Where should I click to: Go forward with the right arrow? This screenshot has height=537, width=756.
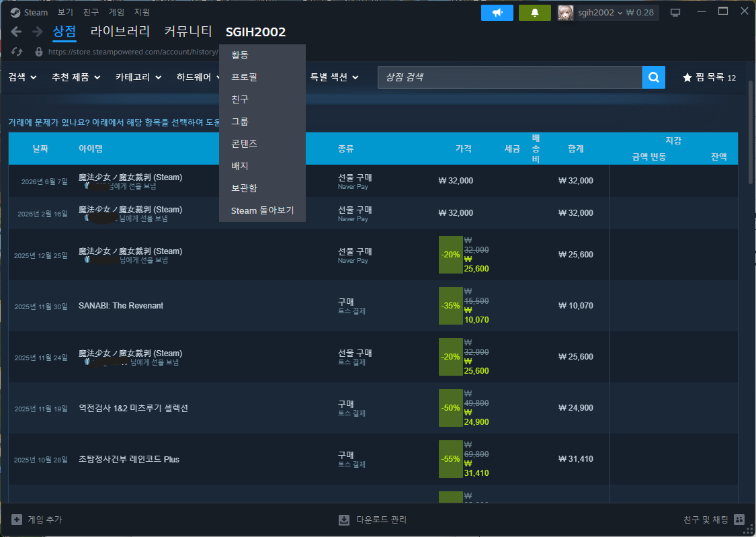tap(37, 32)
